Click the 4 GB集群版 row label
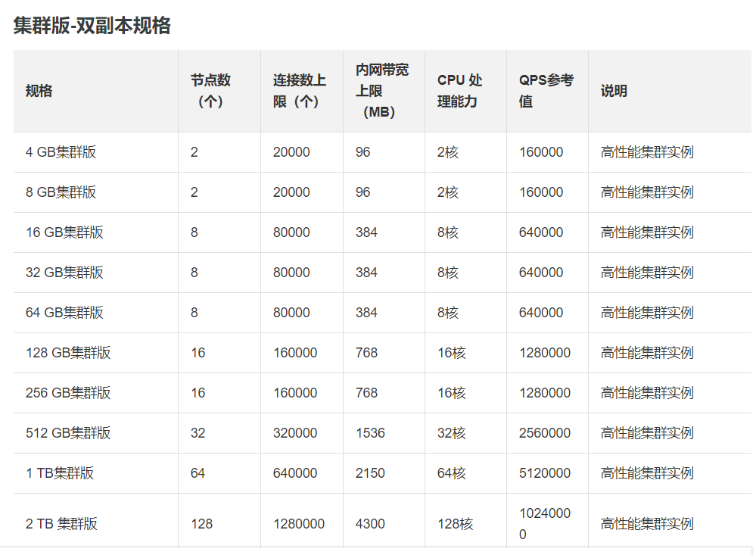 click(61, 152)
